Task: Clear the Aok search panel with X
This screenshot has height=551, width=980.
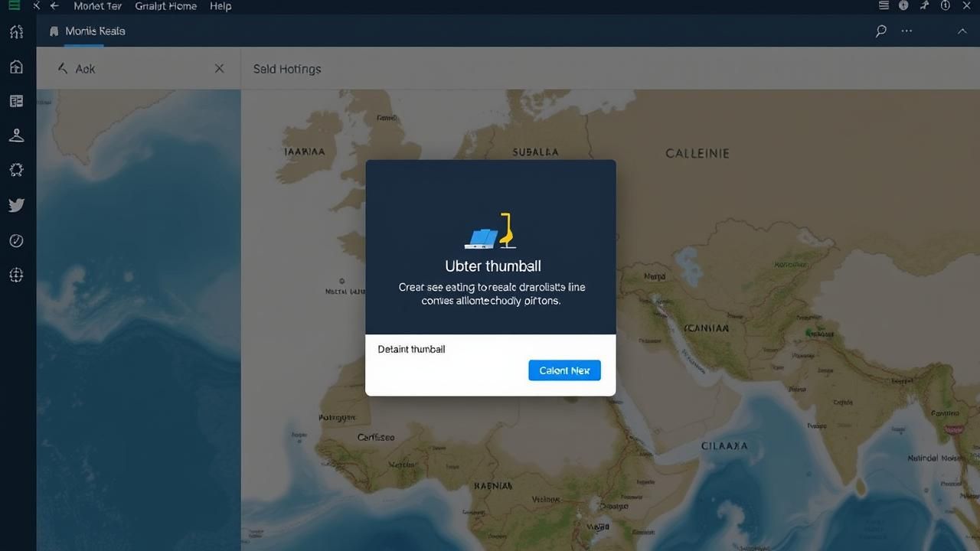Action: 220,69
